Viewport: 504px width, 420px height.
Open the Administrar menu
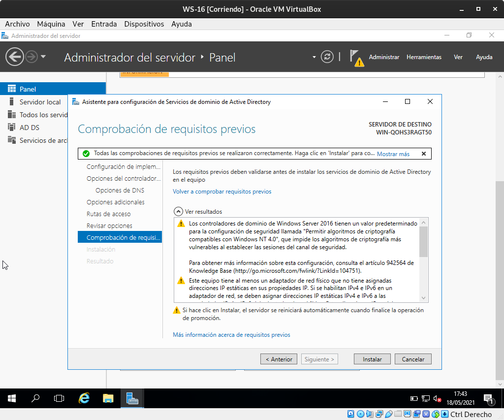(x=384, y=57)
